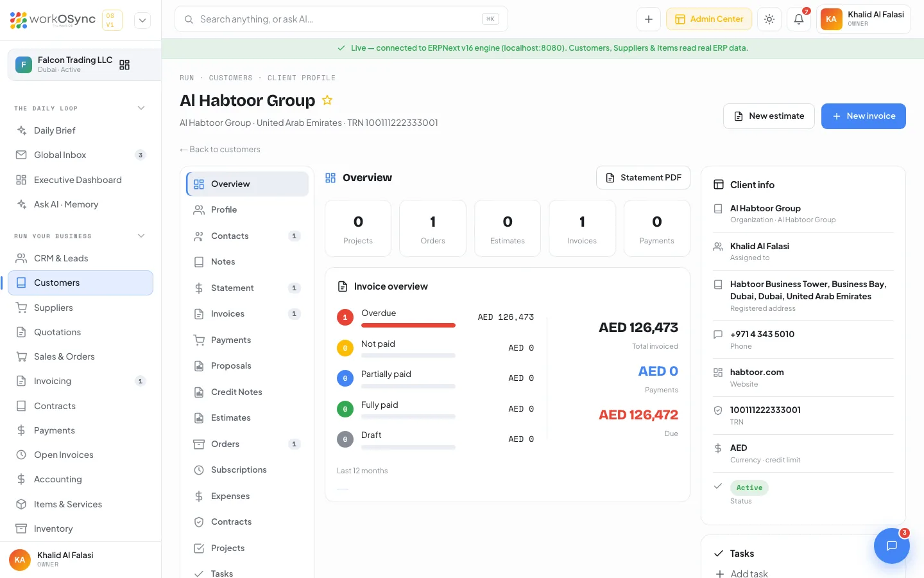
Task: Click the sidebar Contracts icon under Invoicing
Action: (x=21, y=406)
